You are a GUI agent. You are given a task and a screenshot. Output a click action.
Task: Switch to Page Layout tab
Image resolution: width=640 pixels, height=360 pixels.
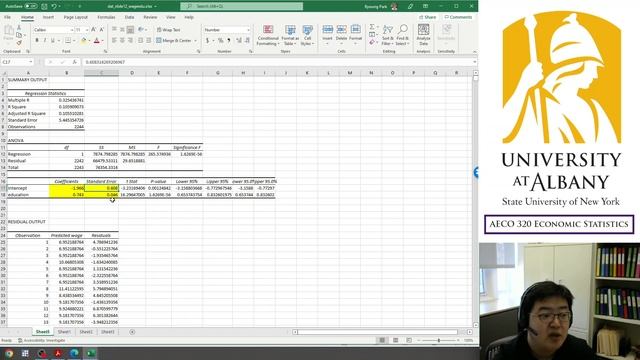pos(76,18)
